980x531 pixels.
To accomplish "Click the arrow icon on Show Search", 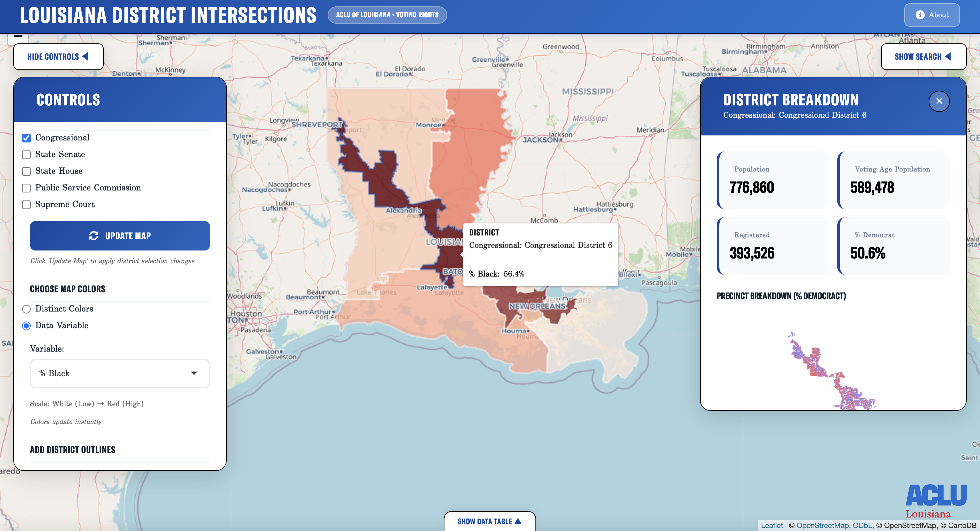I will tap(948, 56).
